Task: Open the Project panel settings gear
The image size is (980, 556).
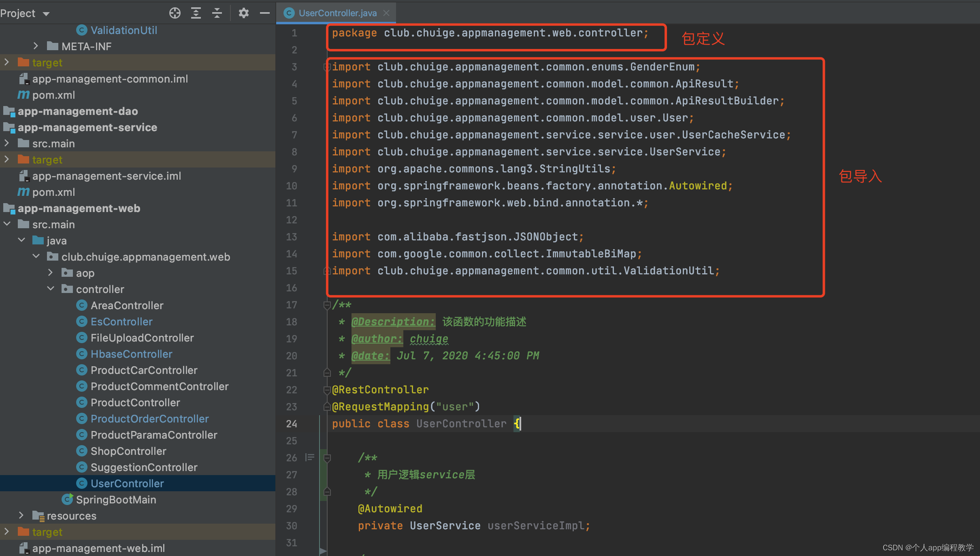Action: [243, 13]
